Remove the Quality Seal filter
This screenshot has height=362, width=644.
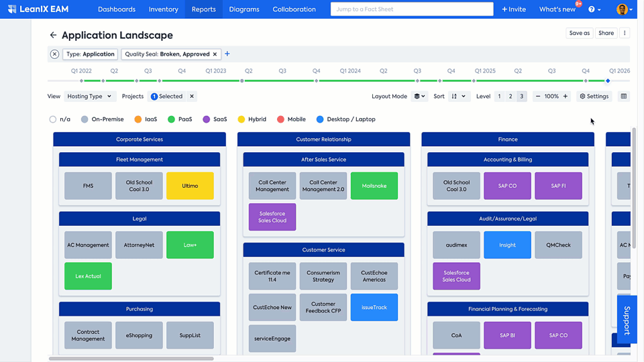[x=215, y=54]
